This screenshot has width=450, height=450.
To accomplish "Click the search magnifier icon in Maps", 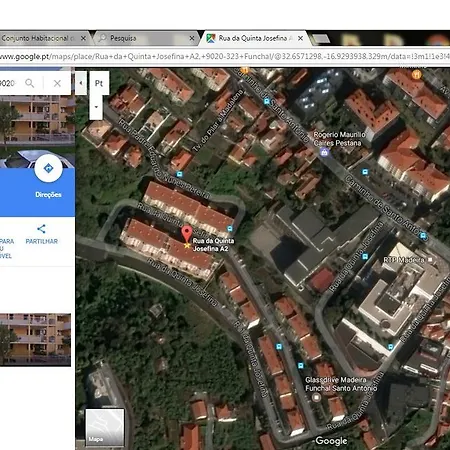I will [x=30, y=83].
